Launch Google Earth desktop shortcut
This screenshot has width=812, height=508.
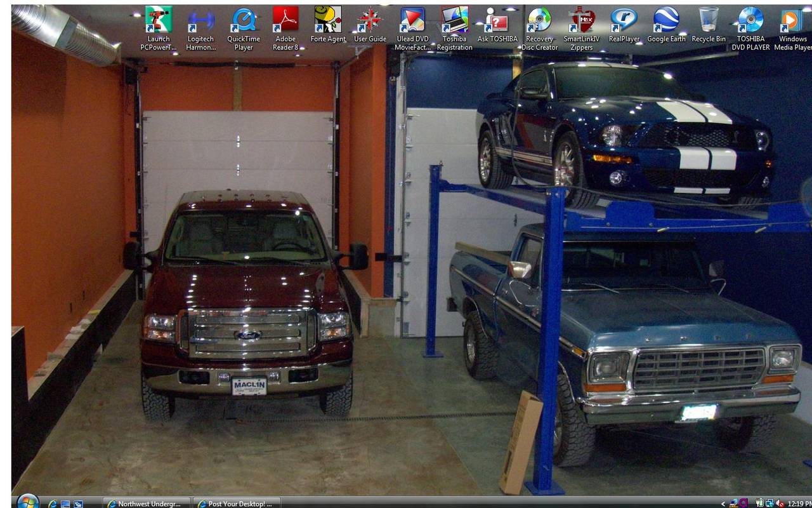(666, 25)
